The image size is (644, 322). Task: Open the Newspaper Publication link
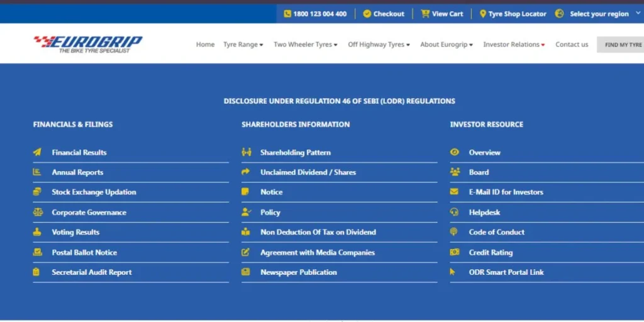point(299,272)
